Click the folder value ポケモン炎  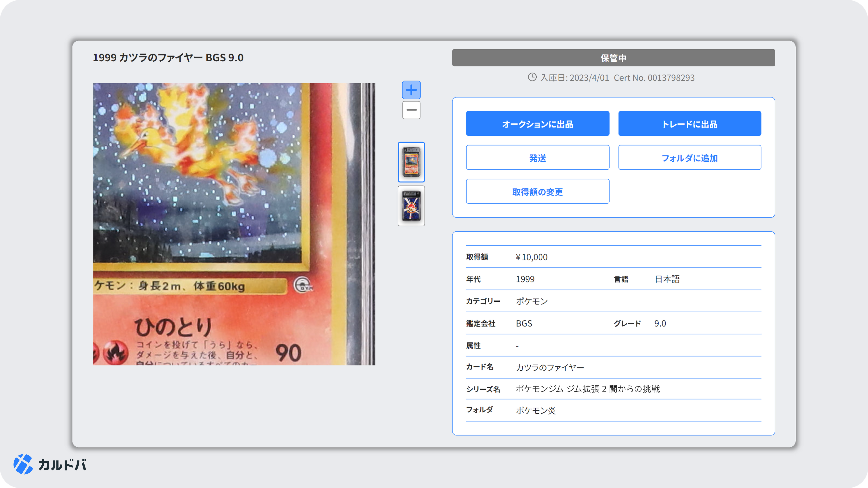pyautogui.click(x=536, y=410)
